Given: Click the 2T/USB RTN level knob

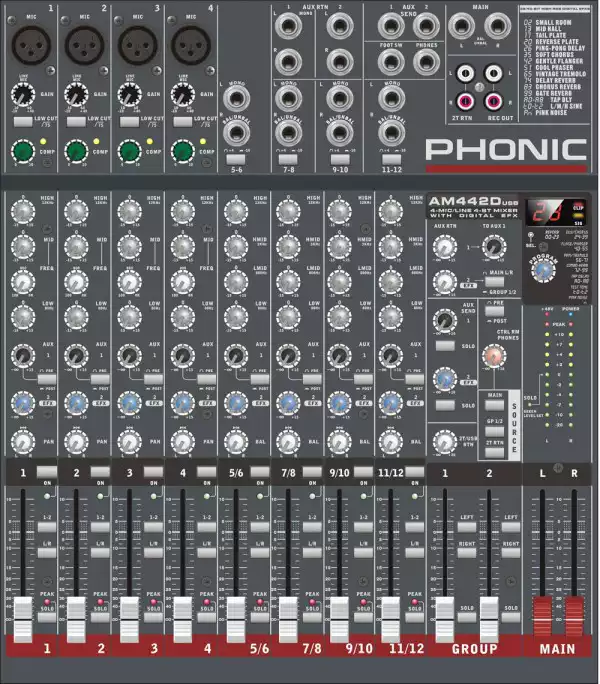Looking at the screenshot, I should pos(445,442).
